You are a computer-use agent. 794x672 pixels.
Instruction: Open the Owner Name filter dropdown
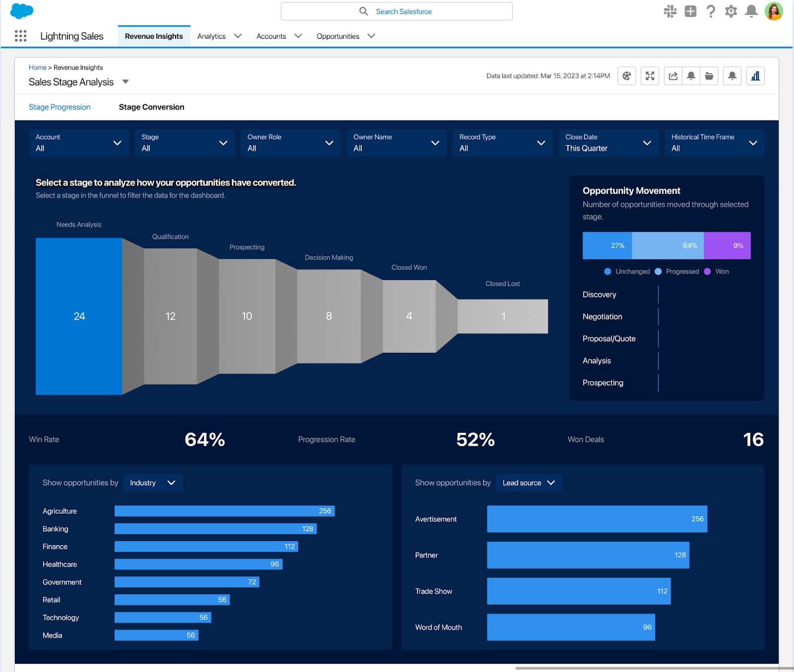coord(397,143)
